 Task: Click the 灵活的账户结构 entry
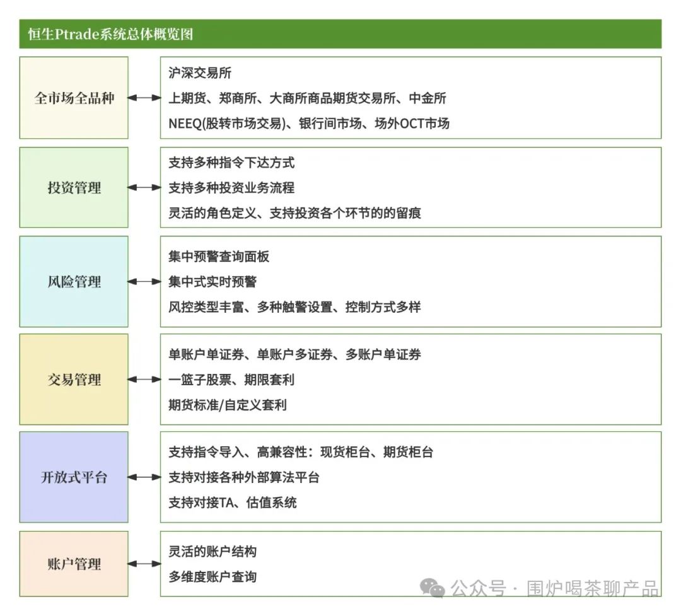[214, 551]
